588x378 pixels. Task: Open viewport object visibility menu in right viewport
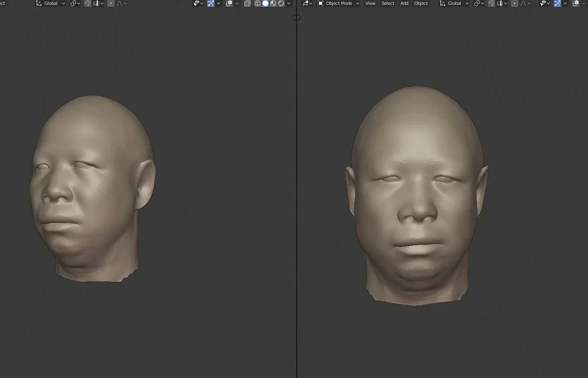click(x=545, y=3)
